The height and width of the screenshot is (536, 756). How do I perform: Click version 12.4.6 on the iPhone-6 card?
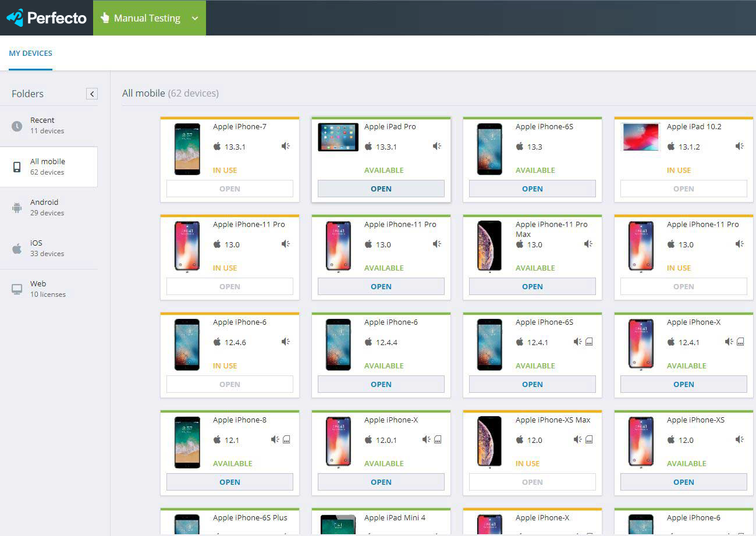235,342
